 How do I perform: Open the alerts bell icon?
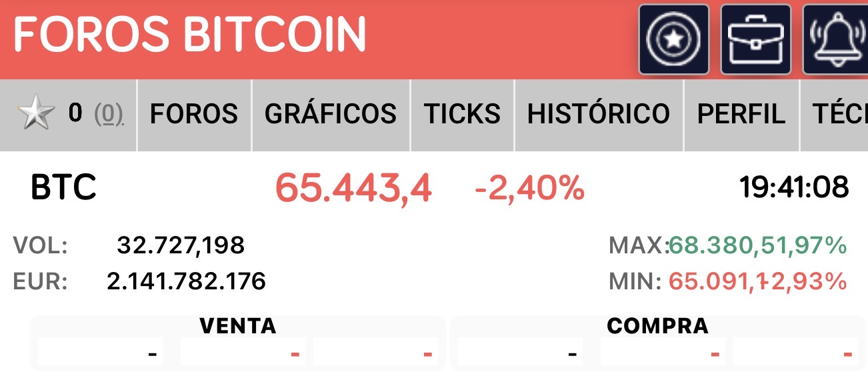(836, 39)
